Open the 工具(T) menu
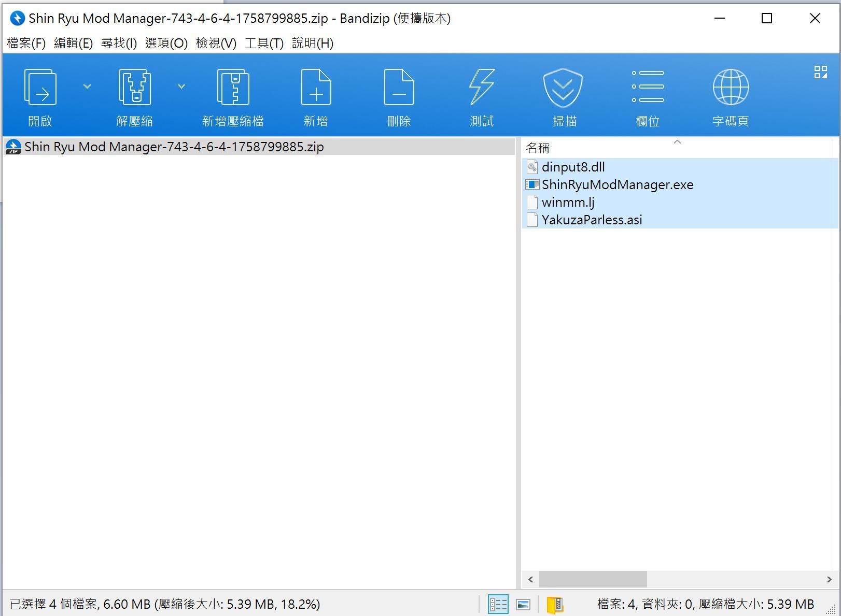 [264, 43]
